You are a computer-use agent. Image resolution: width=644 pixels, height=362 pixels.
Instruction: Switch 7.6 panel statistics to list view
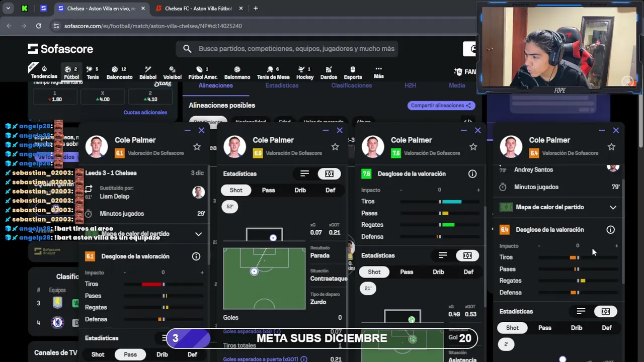click(x=443, y=255)
